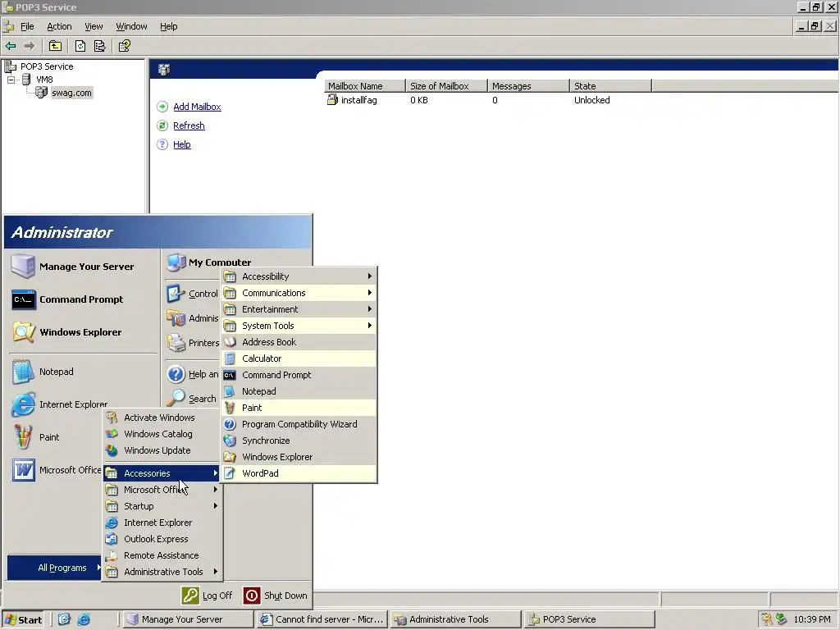Open Activate Windows in All Programs

point(162,418)
